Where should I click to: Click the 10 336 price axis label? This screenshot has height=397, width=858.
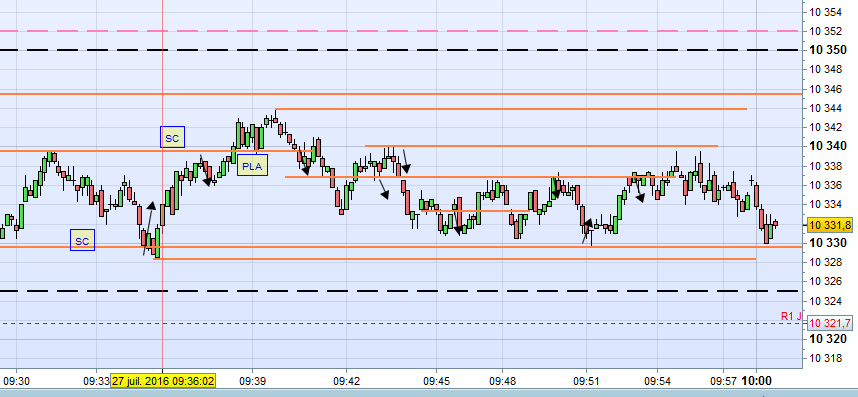[x=826, y=185]
